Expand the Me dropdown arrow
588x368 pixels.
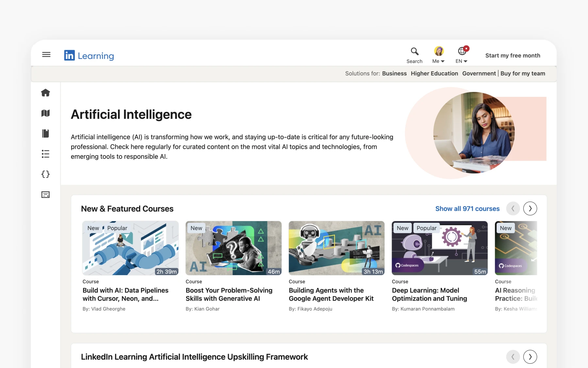click(x=443, y=61)
